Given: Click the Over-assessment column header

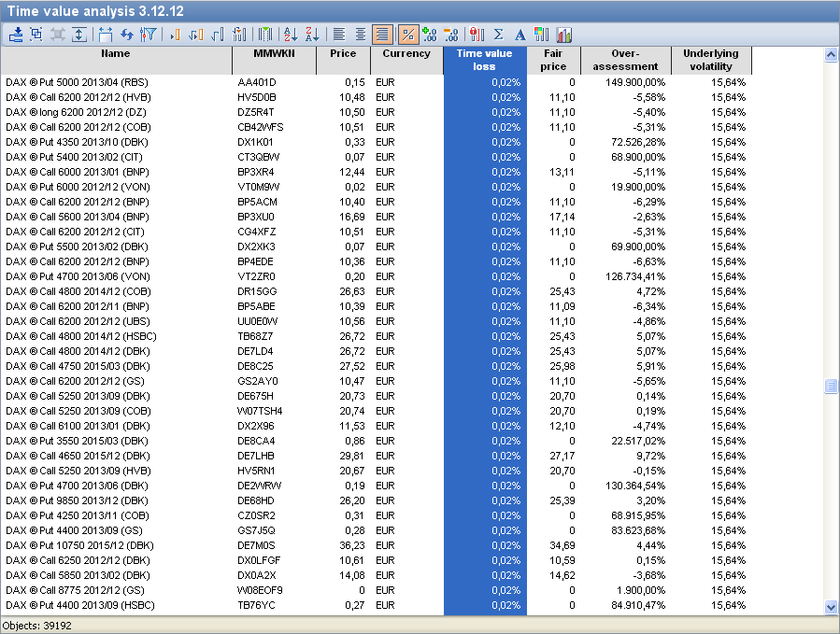Looking at the screenshot, I should (x=625, y=60).
